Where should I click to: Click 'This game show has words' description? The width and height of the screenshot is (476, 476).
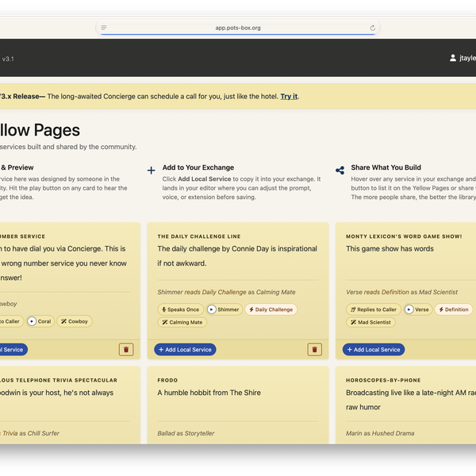390,248
